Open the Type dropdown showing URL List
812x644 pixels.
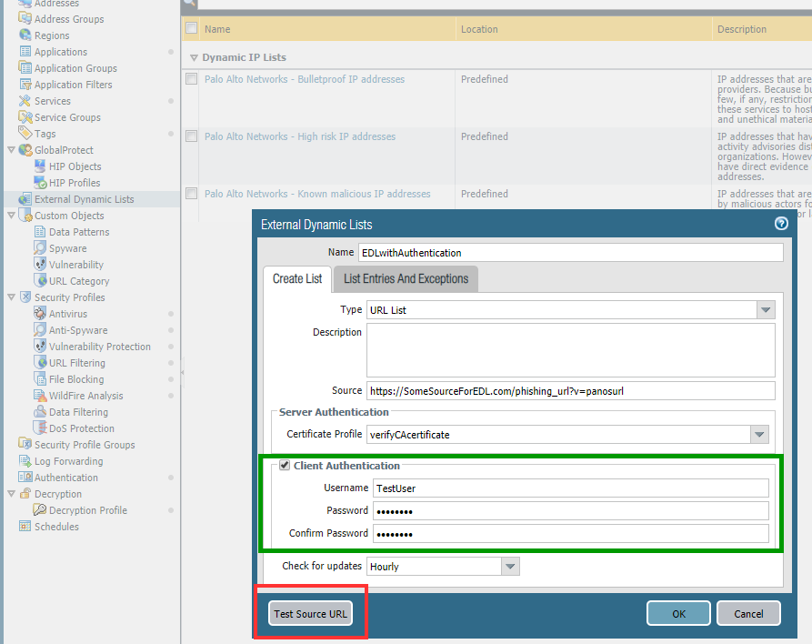(765, 310)
